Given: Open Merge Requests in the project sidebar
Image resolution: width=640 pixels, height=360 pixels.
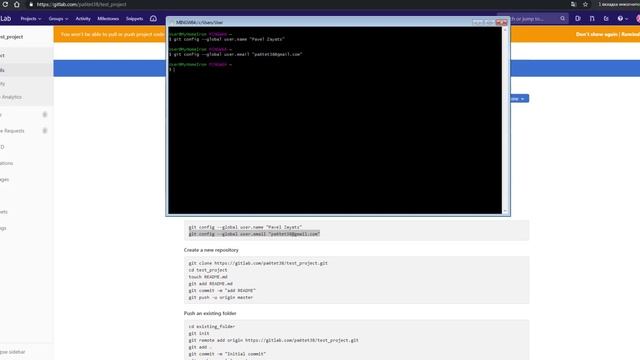Looking at the screenshot, I should (x=13, y=131).
